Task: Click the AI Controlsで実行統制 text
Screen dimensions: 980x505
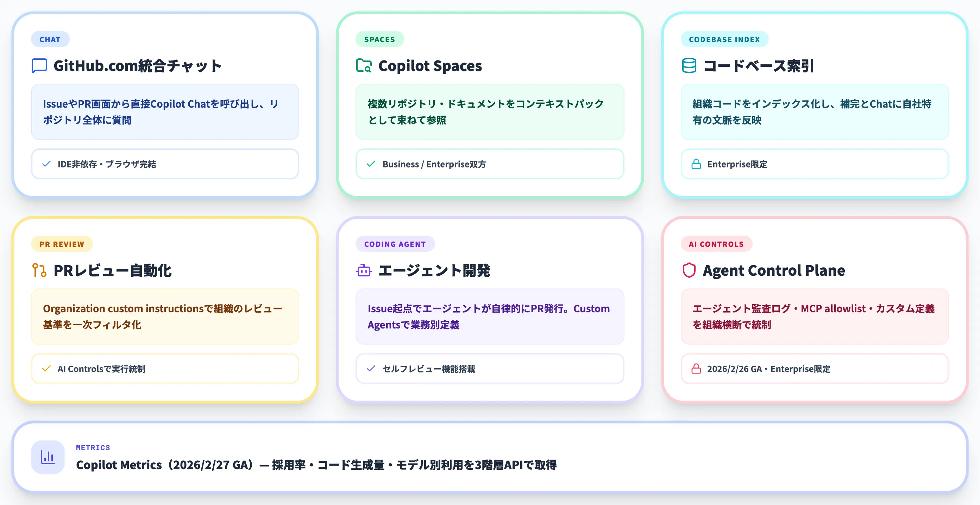Action: (102, 369)
